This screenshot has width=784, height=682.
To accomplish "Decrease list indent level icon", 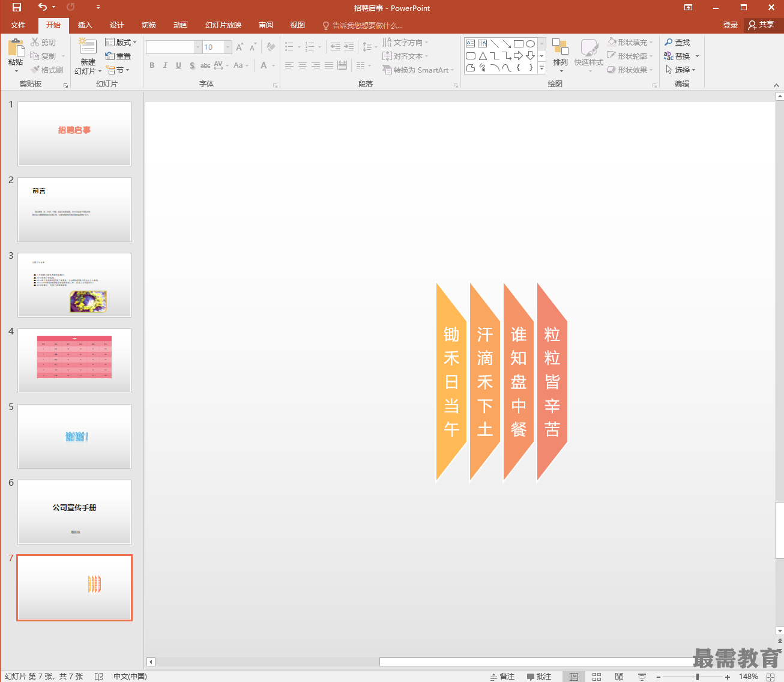I will point(336,47).
